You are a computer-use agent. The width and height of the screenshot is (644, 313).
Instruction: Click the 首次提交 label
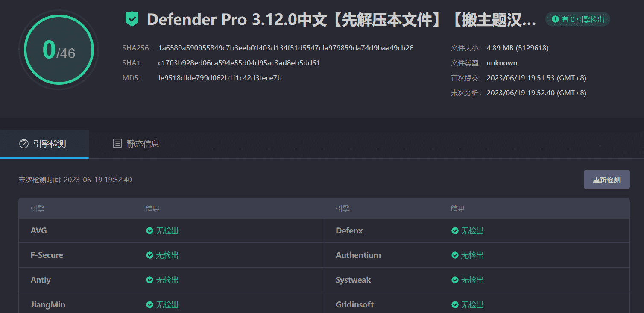[466, 78]
